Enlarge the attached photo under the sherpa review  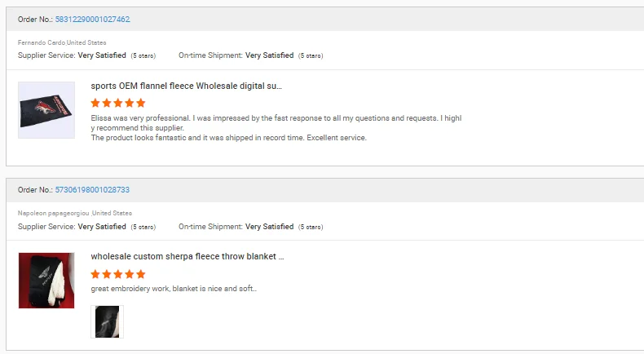click(107, 321)
